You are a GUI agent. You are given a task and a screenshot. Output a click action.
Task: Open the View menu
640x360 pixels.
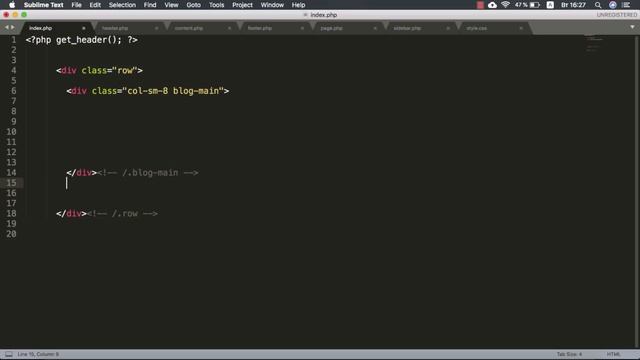171,5
